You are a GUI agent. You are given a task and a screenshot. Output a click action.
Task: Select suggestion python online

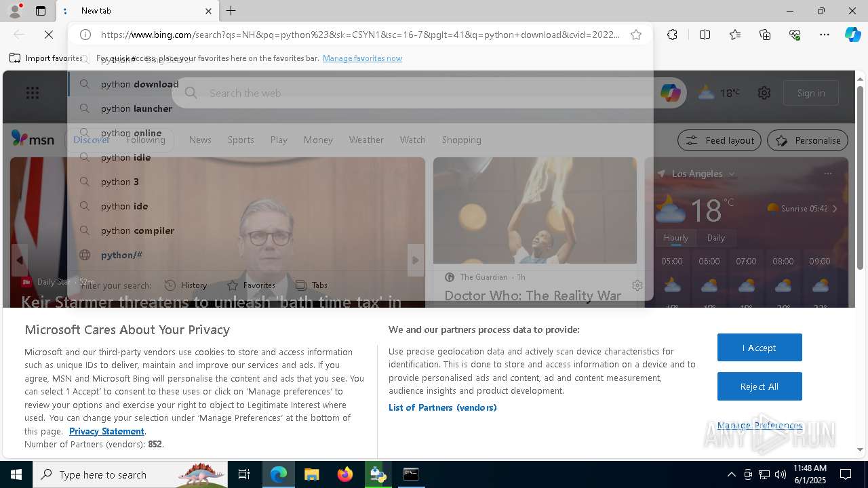(x=360, y=133)
